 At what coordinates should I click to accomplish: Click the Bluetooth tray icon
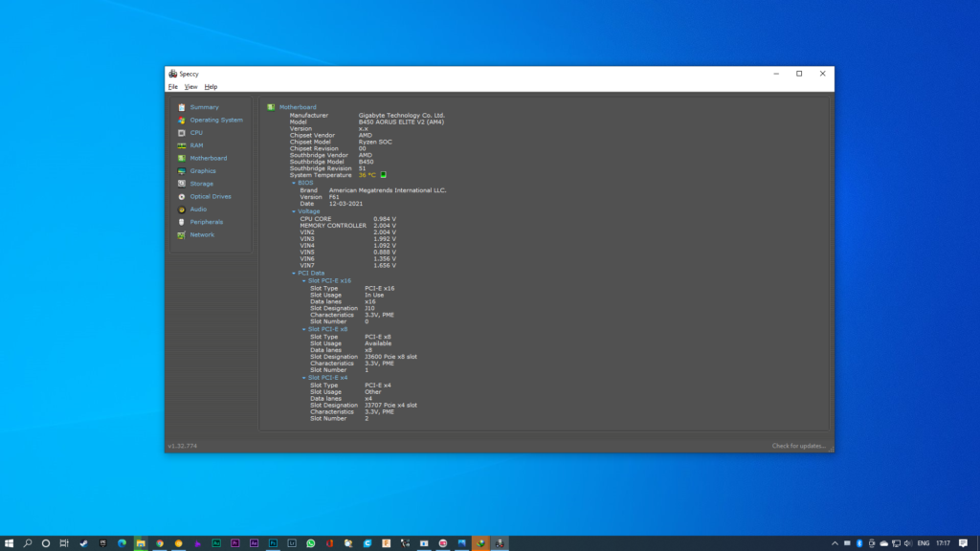[x=859, y=543]
